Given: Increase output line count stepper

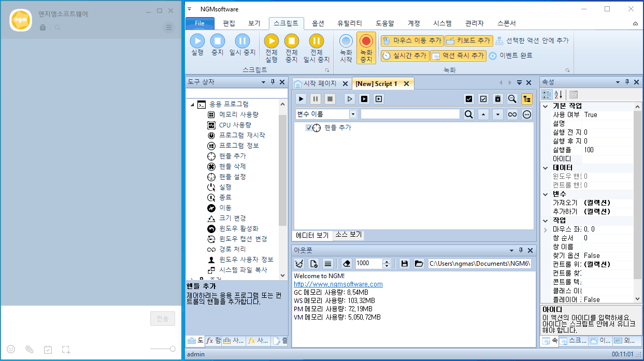Looking at the screenshot, I should (387, 261).
